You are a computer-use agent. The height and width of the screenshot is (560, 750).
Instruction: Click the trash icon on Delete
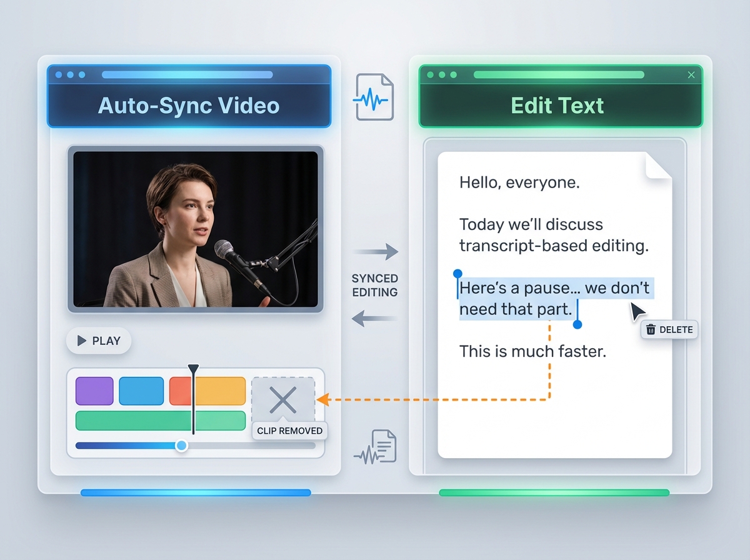point(651,329)
